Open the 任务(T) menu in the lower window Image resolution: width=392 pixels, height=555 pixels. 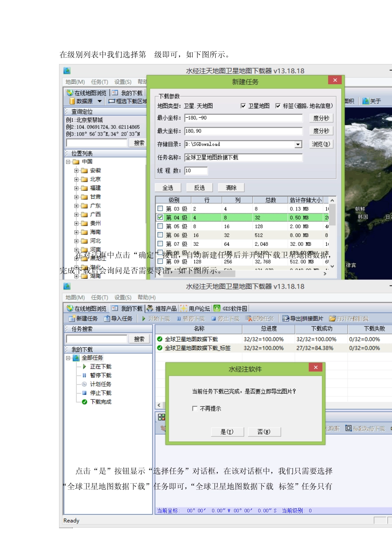click(x=99, y=298)
